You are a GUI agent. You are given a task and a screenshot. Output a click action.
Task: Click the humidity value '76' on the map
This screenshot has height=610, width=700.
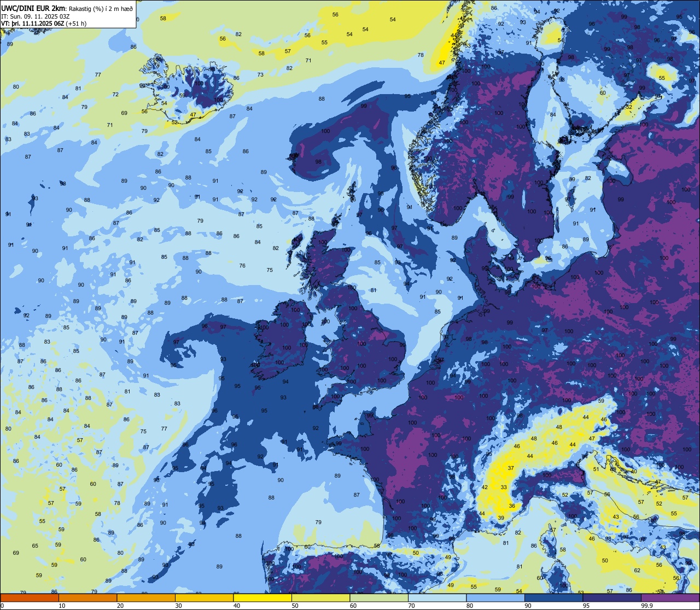(242, 265)
